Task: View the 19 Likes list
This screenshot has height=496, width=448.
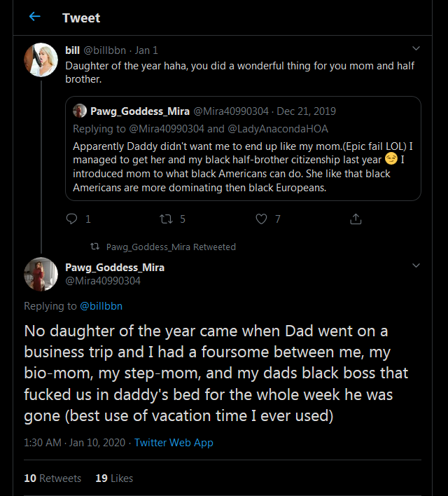Action: tap(114, 478)
